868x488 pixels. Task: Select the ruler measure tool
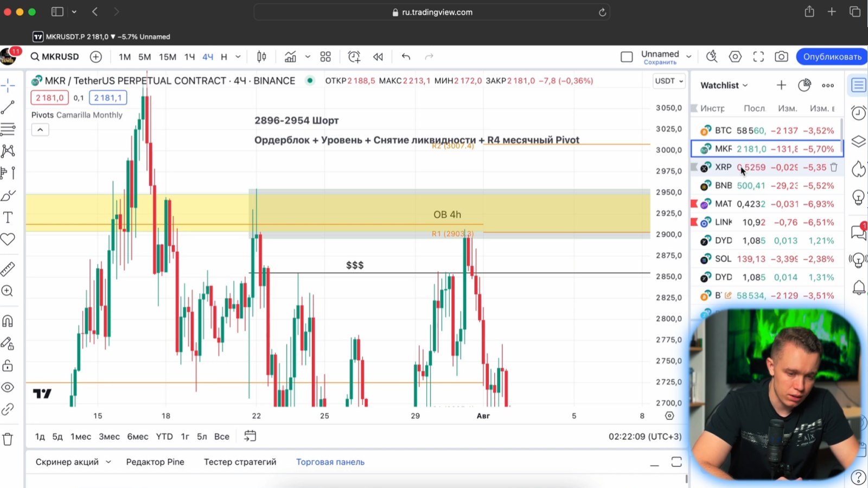coord(8,269)
